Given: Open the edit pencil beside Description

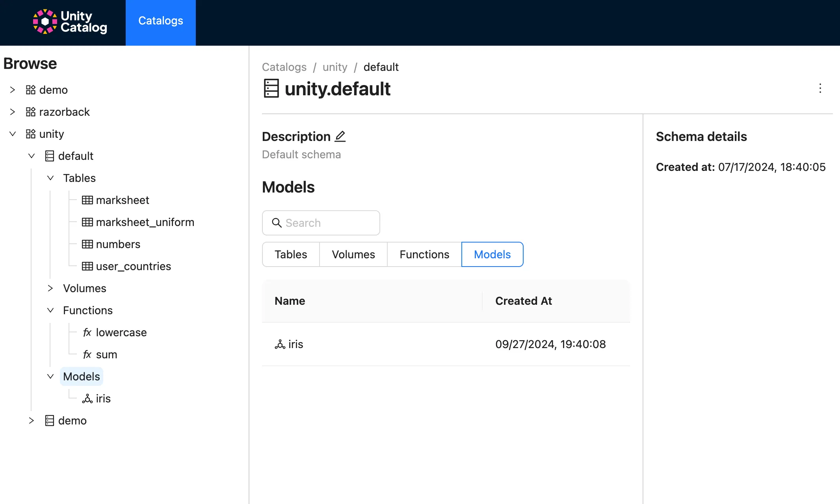Looking at the screenshot, I should click(x=340, y=136).
